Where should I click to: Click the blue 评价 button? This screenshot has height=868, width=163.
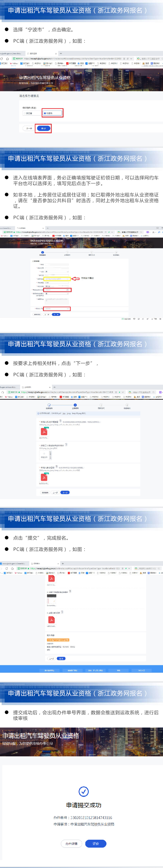click(96, 844)
